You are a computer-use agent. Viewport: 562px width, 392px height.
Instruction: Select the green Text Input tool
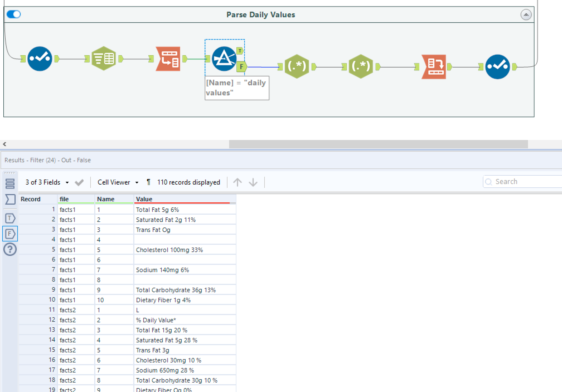pos(103,58)
